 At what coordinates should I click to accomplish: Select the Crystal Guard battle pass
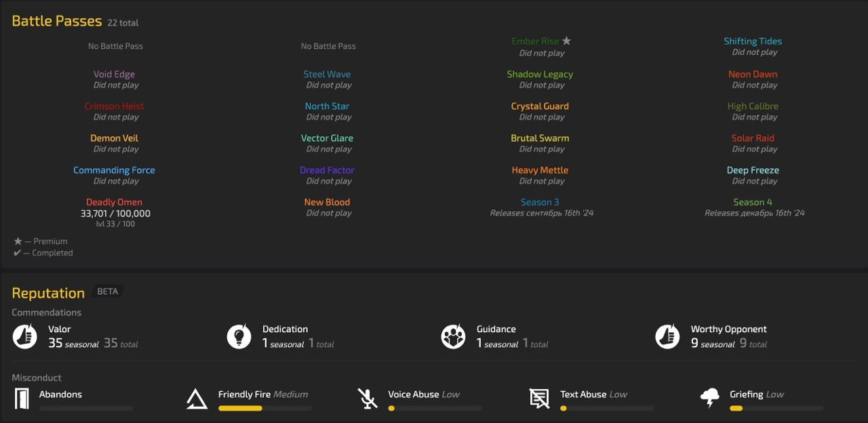click(x=540, y=106)
